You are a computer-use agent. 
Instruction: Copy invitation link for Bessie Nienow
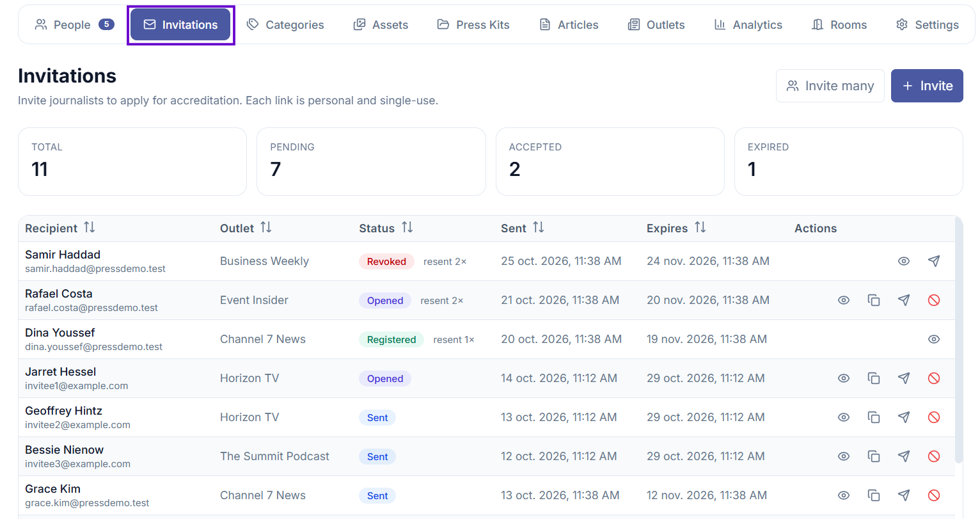pyautogui.click(x=874, y=456)
